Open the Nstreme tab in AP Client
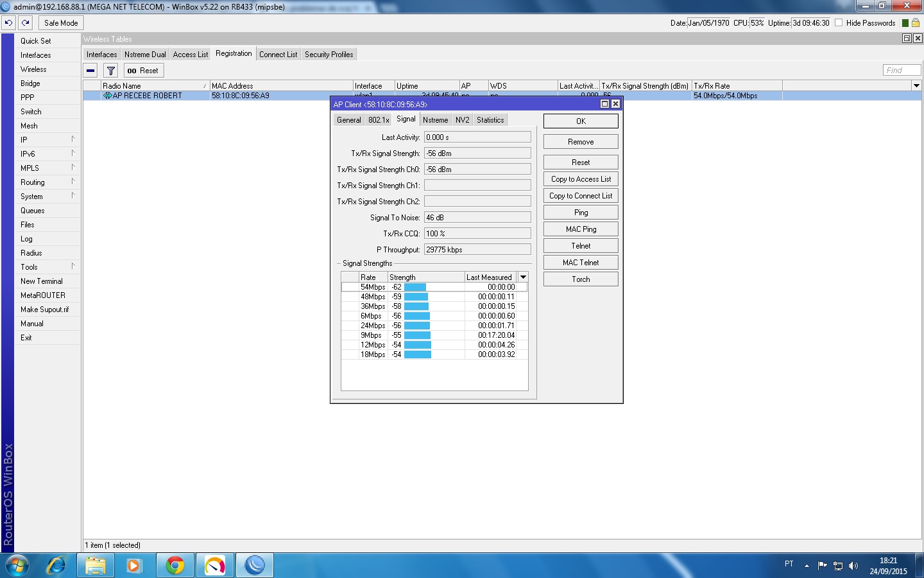 (x=435, y=120)
